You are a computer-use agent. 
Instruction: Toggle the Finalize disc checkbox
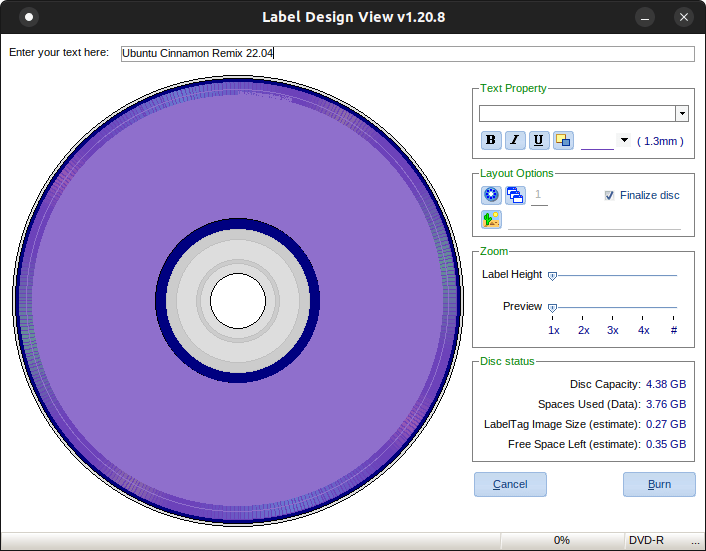pyautogui.click(x=609, y=196)
